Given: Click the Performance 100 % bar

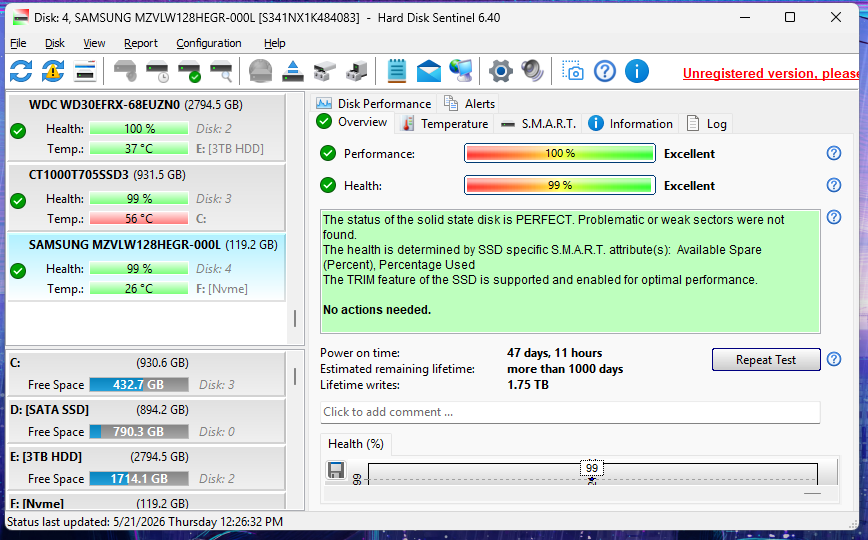Looking at the screenshot, I should (x=560, y=153).
